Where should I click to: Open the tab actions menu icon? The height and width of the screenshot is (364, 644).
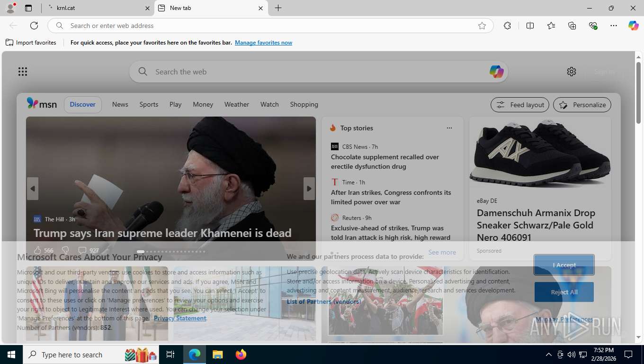click(x=28, y=8)
